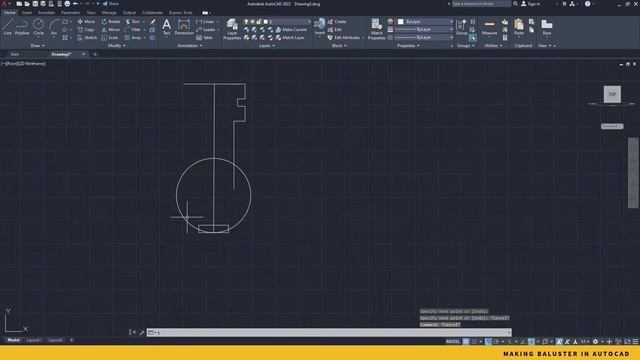
Task: Click Match Properties tool
Action: click(x=376, y=29)
